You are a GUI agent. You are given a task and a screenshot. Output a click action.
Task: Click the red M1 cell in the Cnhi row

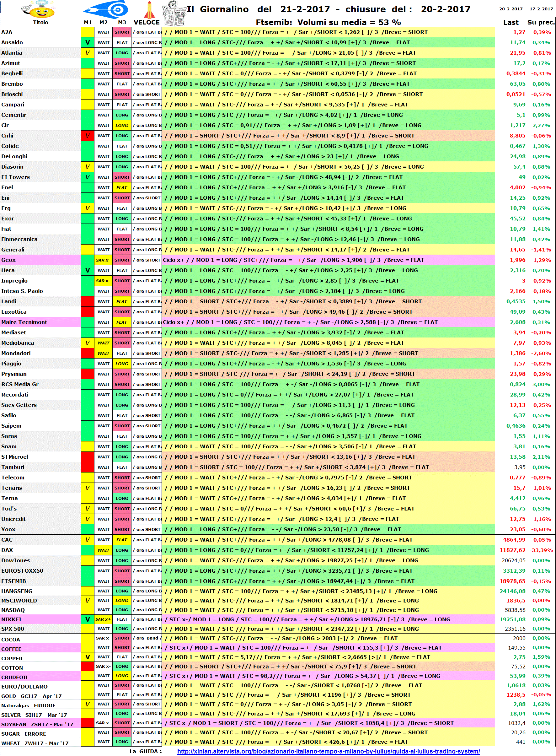click(x=88, y=136)
